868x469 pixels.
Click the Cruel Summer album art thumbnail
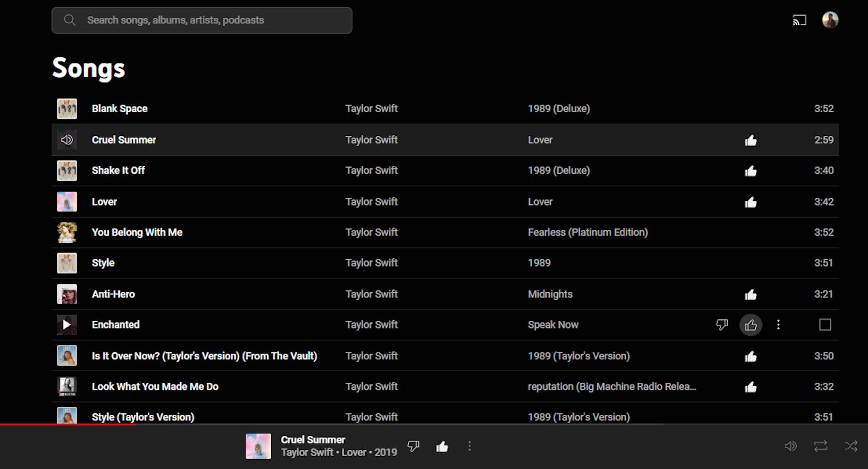click(258, 446)
